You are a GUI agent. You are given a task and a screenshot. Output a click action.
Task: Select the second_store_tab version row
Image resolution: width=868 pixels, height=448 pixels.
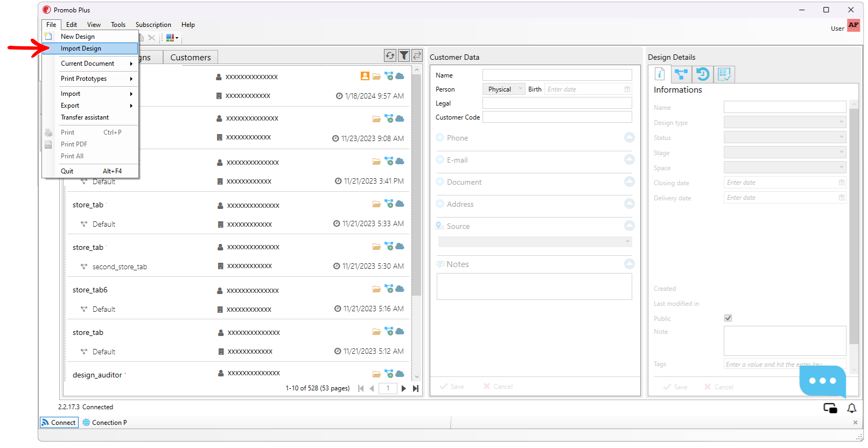point(238,267)
